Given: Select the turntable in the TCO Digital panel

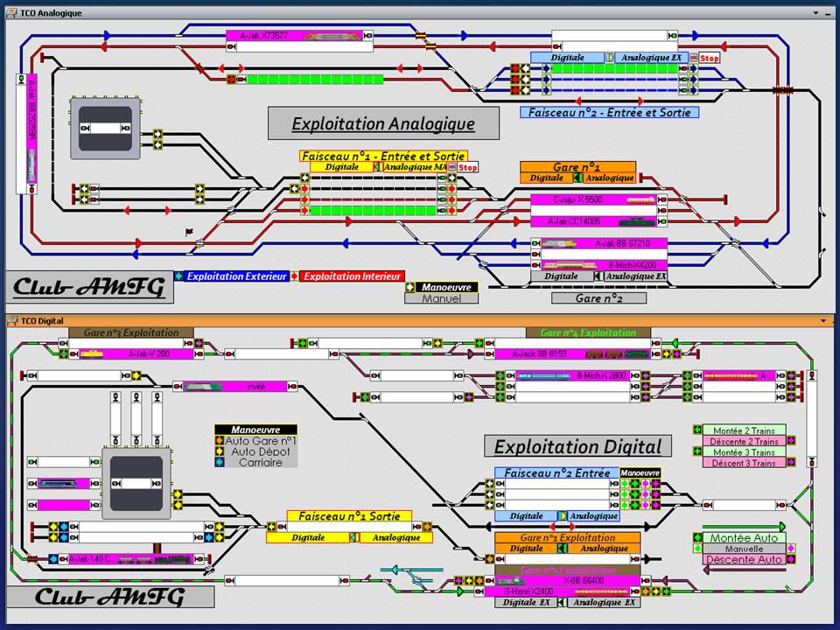Looking at the screenshot, I should (136, 484).
